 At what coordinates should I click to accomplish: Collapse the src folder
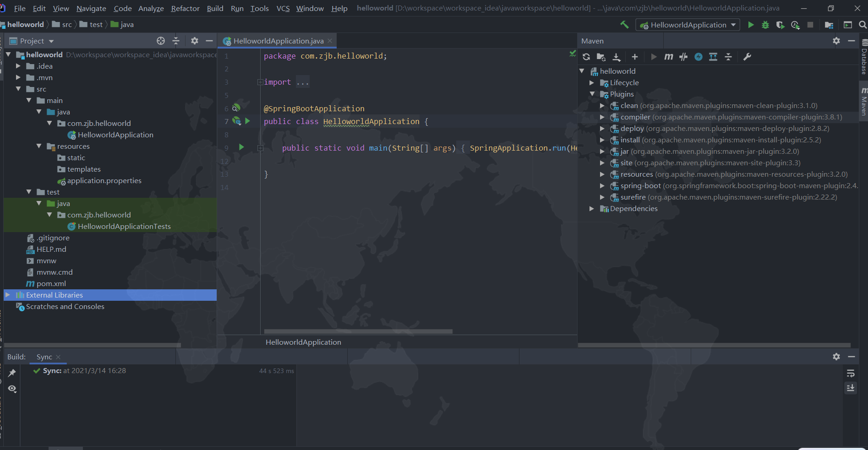pos(18,89)
